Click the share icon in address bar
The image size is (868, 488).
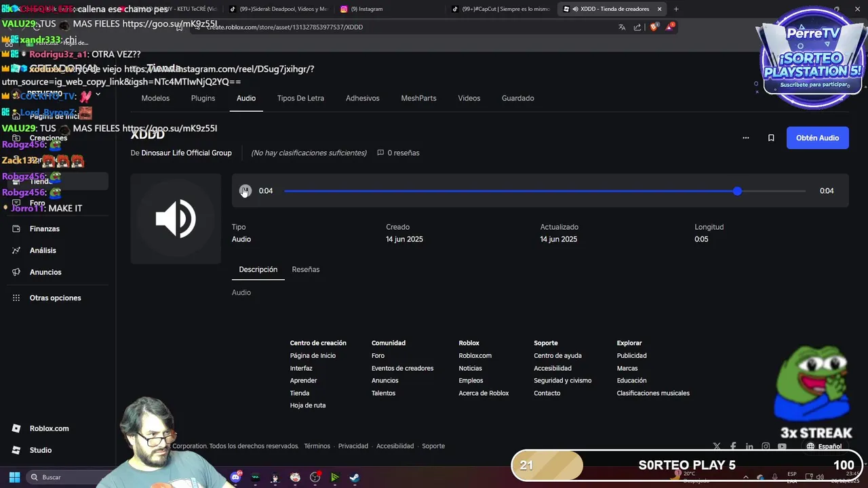coord(637,27)
